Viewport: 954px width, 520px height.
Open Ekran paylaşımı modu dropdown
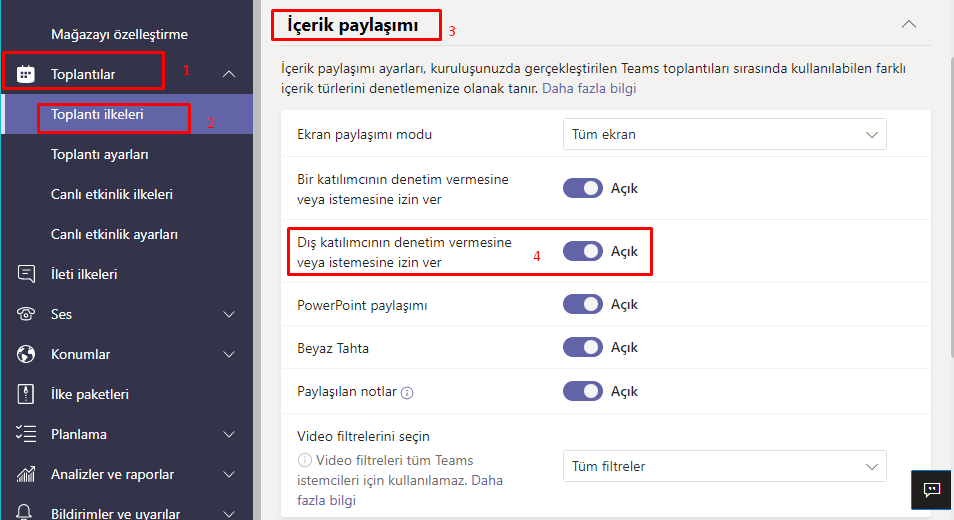(x=724, y=134)
